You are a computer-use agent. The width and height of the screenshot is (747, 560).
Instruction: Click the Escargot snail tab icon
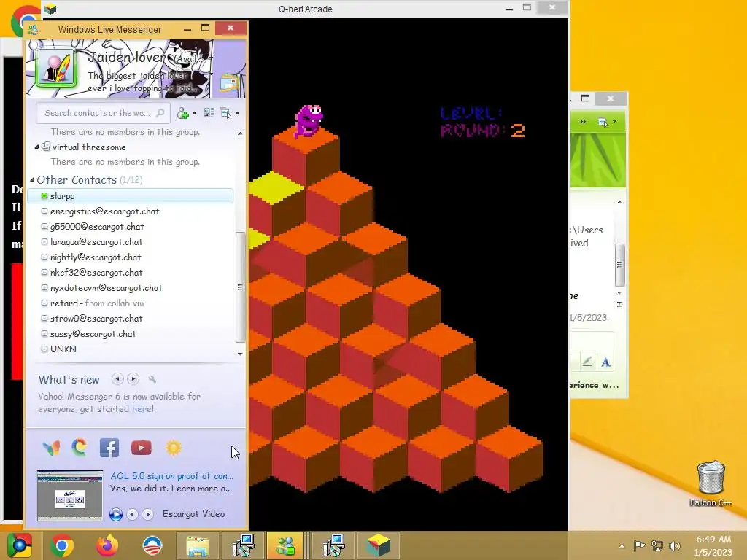coord(80,448)
